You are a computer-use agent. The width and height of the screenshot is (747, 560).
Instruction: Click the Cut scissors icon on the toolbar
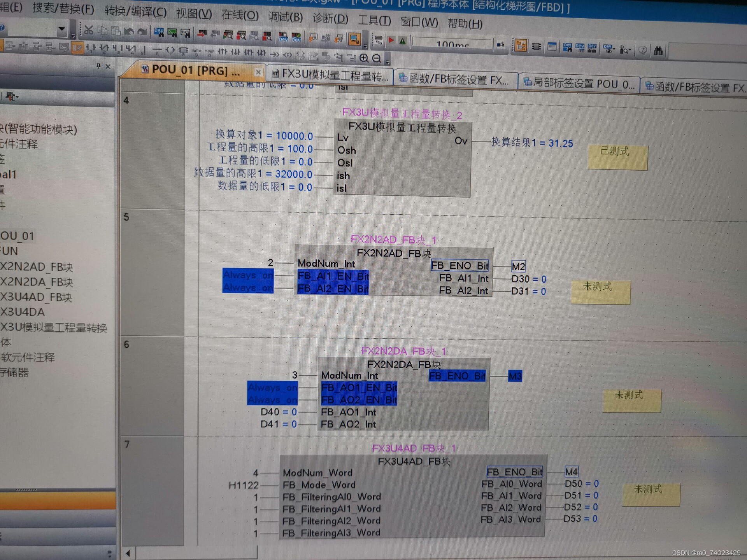click(x=89, y=31)
